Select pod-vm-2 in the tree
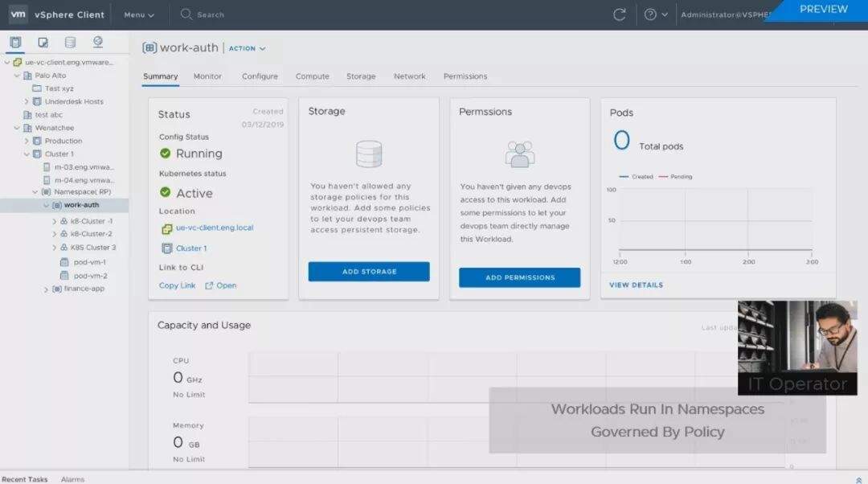The image size is (868, 484). tap(90, 276)
